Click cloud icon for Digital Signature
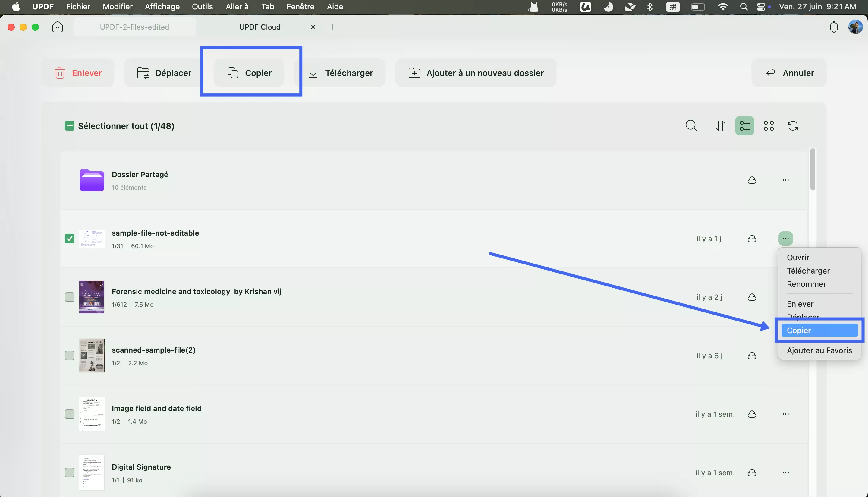This screenshot has height=497, width=868. (752, 473)
